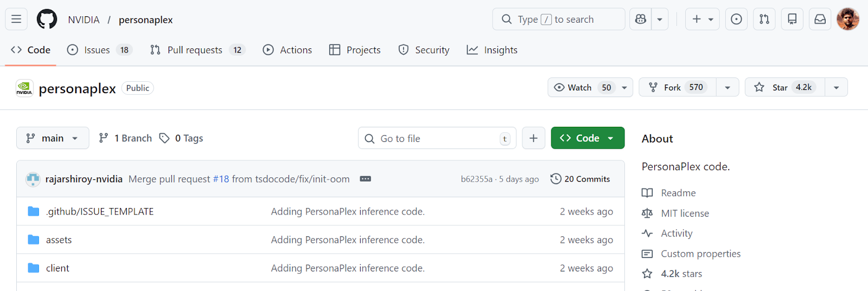Switch to the Issues tab
Screen dimensions: 868x291
(100, 50)
